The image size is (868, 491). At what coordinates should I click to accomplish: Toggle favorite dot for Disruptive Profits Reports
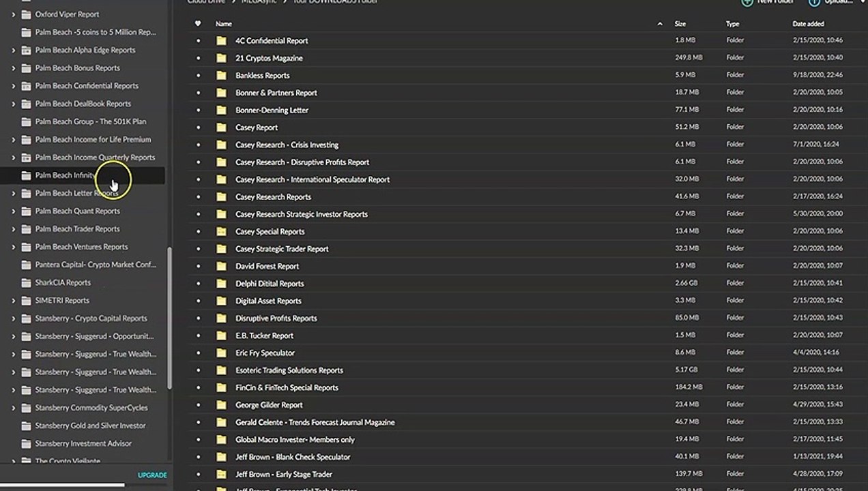199,318
